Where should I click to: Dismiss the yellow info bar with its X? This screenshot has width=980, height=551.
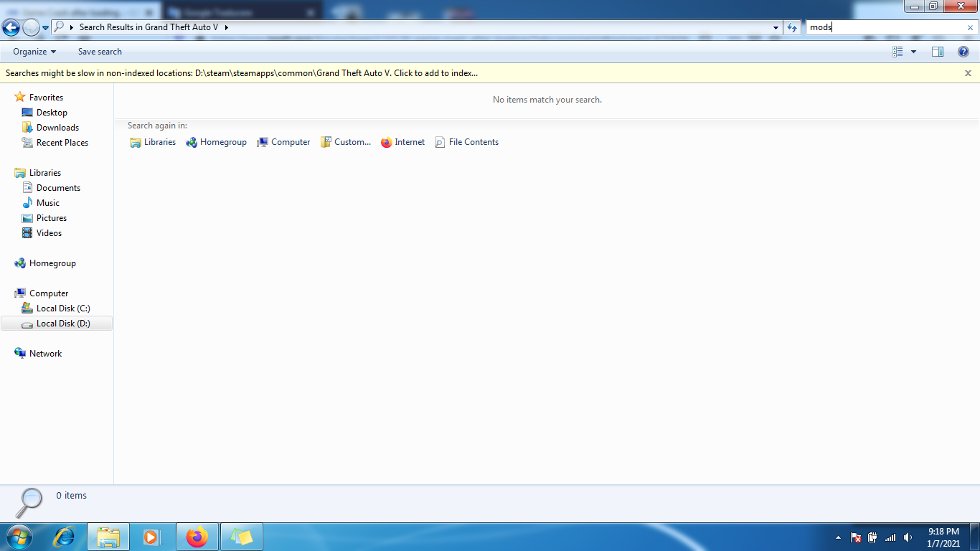[x=968, y=73]
